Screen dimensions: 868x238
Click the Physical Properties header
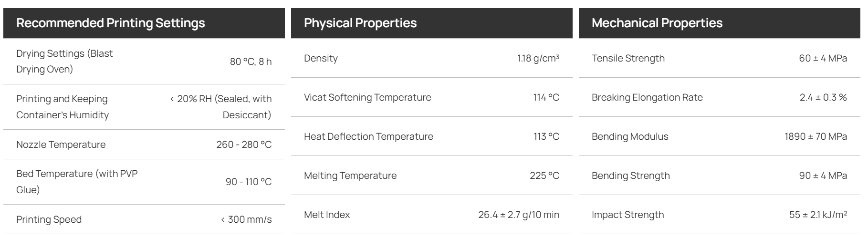360,23
